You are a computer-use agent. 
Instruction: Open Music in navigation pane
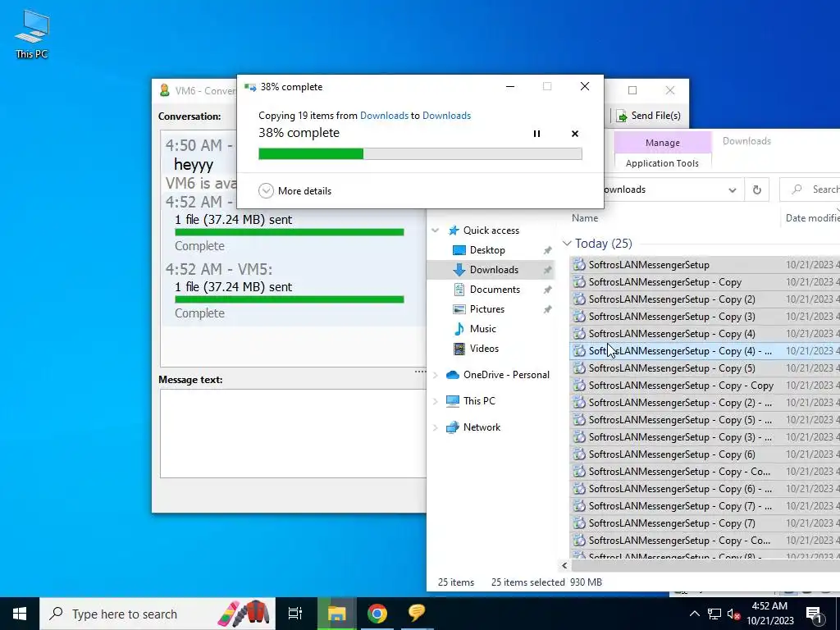click(482, 329)
